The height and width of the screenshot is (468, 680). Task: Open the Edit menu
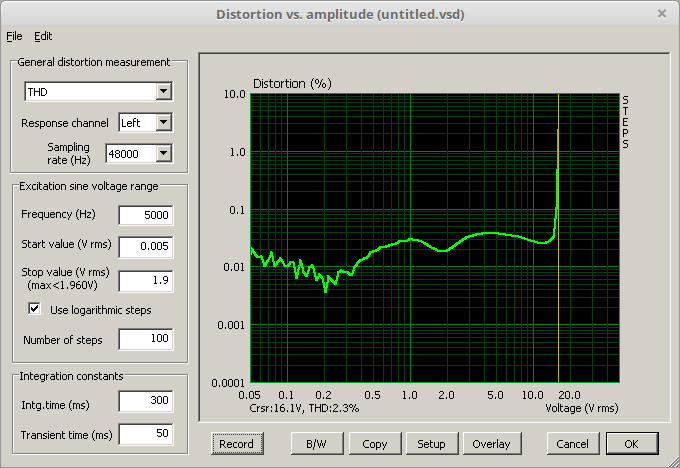[43, 36]
